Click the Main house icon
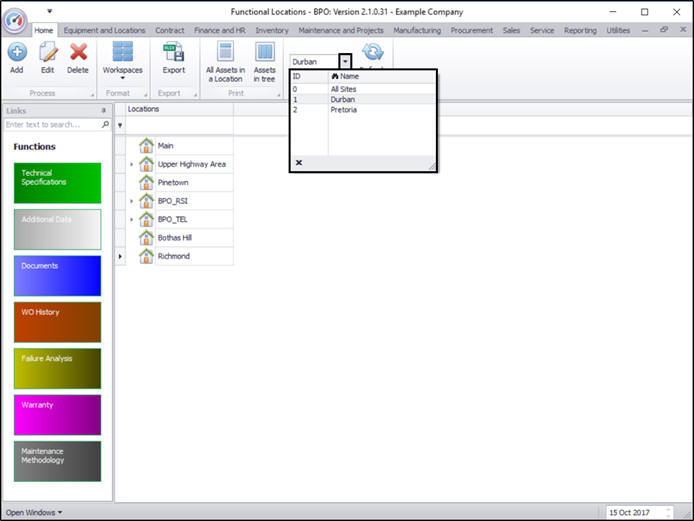The width and height of the screenshot is (694, 521). (x=146, y=146)
